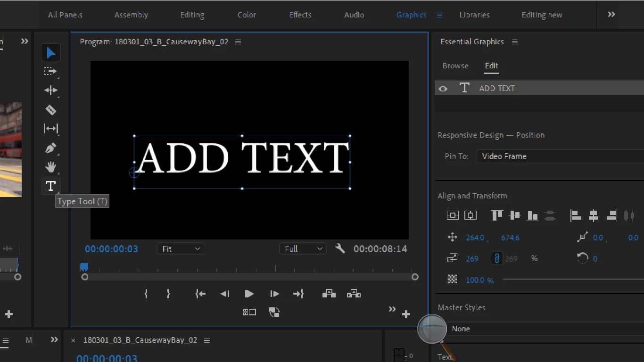Viewport: 644px width, 362px height.
Task: Open the Full playback resolution dropdown
Action: tap(303, 248)
